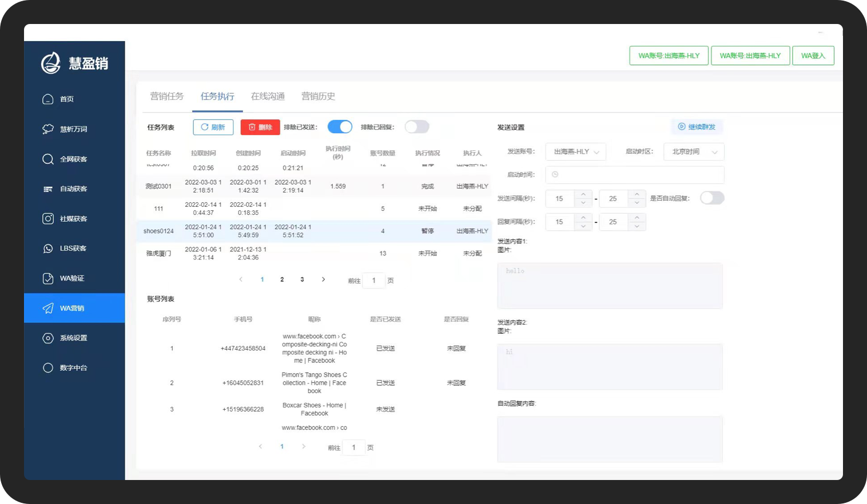The image size is (867, 504).
Task: Increase the 回复间隔 minimum value of 15
Action: pos(583,218)
